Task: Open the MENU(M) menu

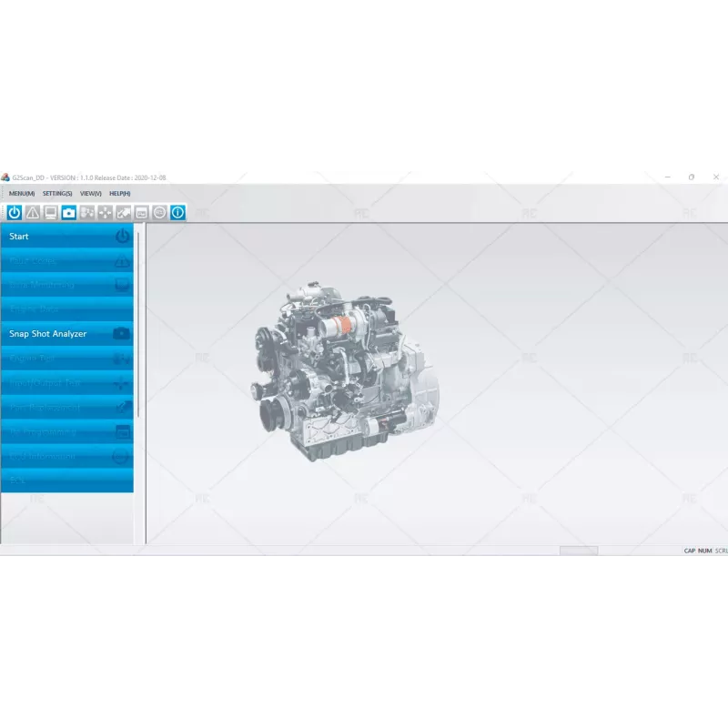Action: [x=21, y=194]
